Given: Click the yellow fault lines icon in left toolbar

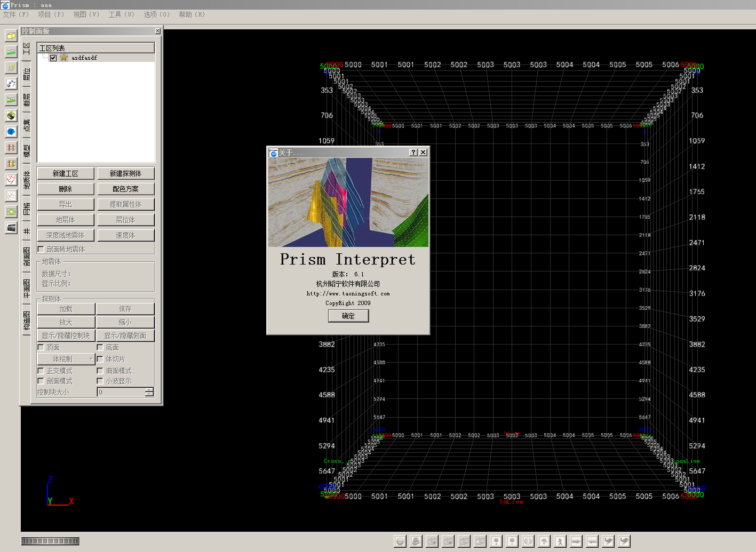Looking at the screenshot, I should point(11,68).
